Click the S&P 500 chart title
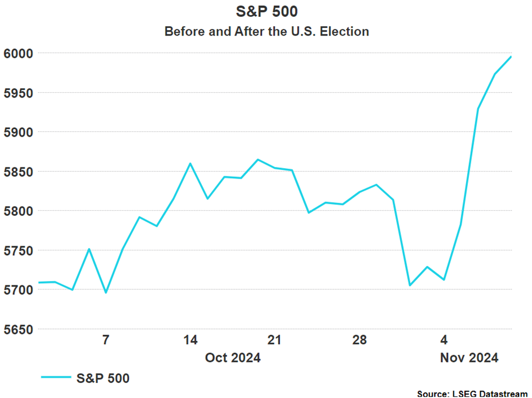Image resolution: width=532 pixels, height=398 pixels. click(x=267, y=12)
